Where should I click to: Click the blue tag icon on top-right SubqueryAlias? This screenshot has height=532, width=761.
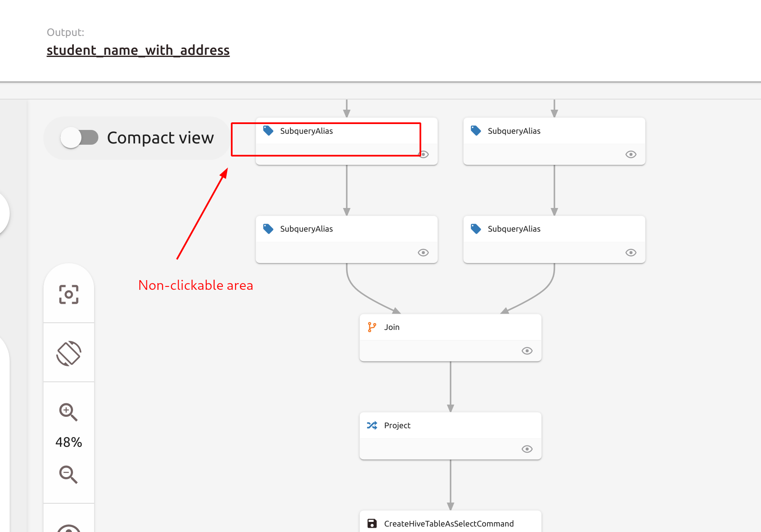(476, 131)
